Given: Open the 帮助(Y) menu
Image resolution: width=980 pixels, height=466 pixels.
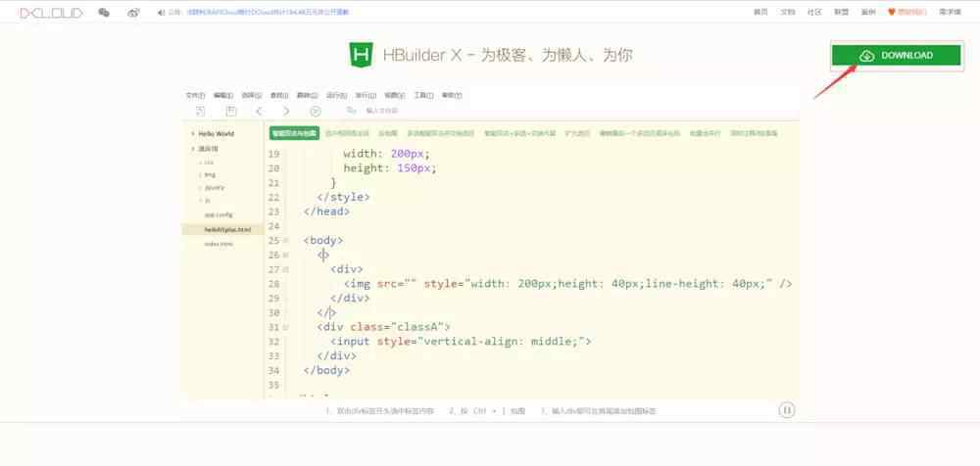Looking at the screenshot, I should point(452,96).
